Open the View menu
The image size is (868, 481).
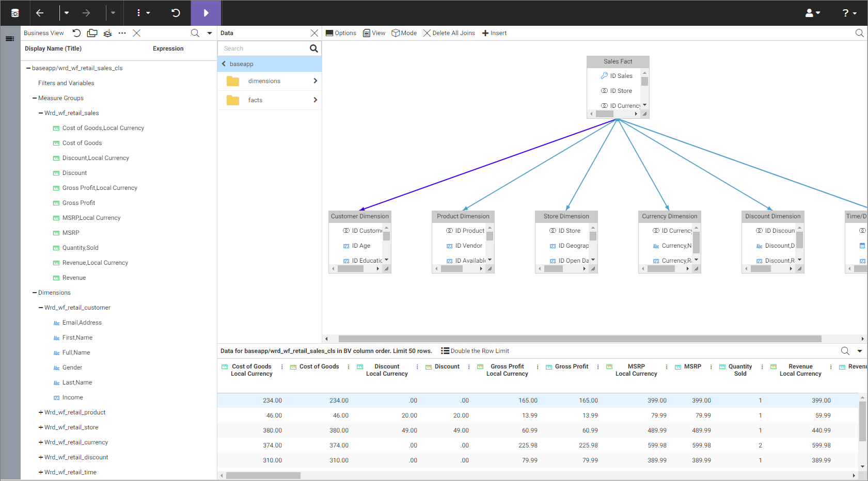[x=374, y=33]
